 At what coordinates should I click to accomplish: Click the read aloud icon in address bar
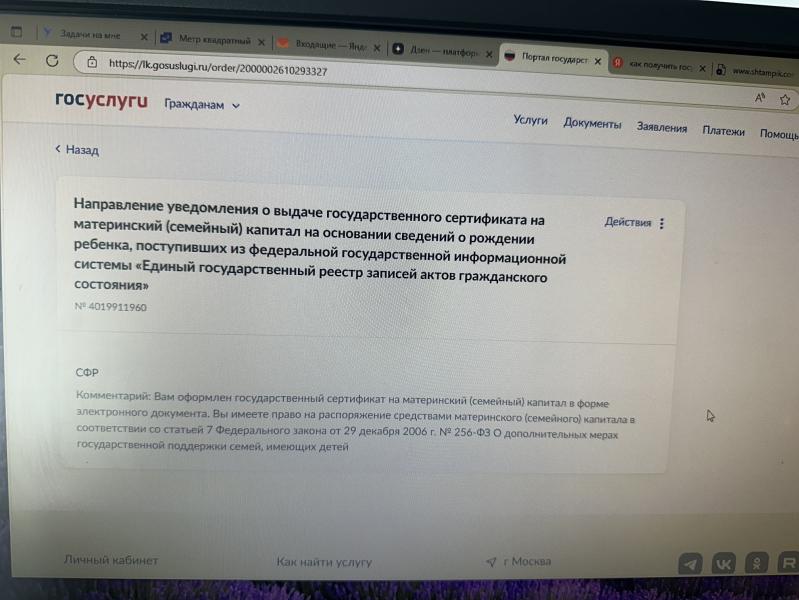point(760,98)
